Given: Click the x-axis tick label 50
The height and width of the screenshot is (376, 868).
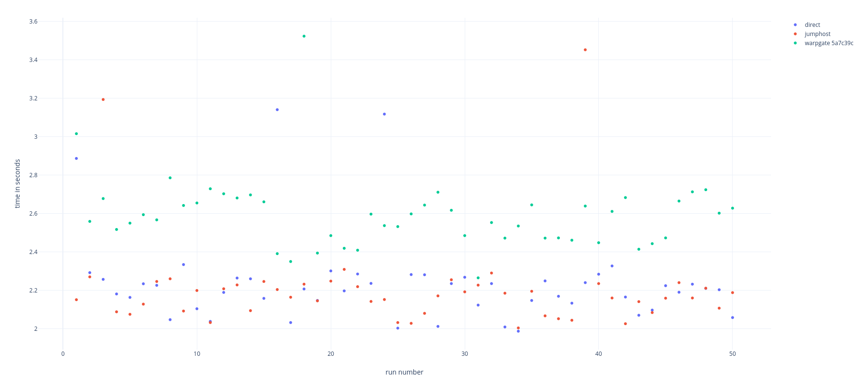Looking at the screenshot, I should point(732,354).
